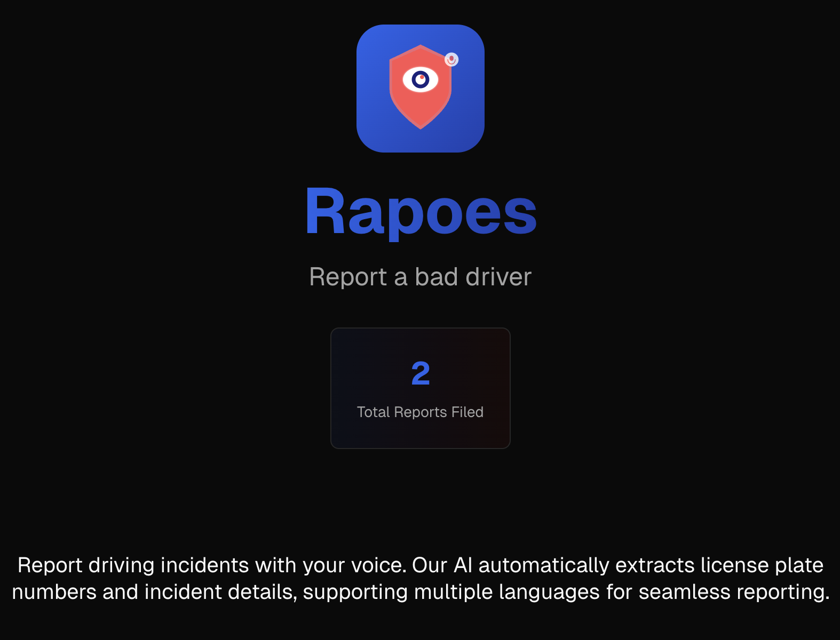Click the white eye inside the shield
840x640 pixels.
421,80
